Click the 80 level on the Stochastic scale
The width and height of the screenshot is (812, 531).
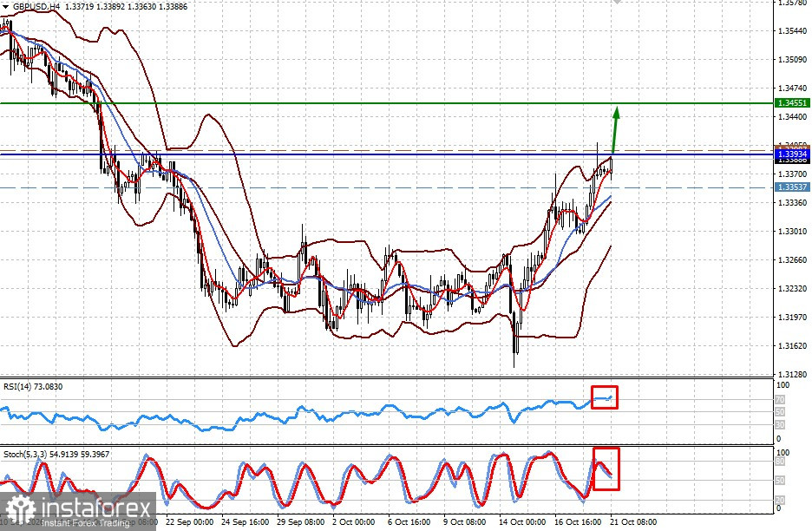(780, 462)
